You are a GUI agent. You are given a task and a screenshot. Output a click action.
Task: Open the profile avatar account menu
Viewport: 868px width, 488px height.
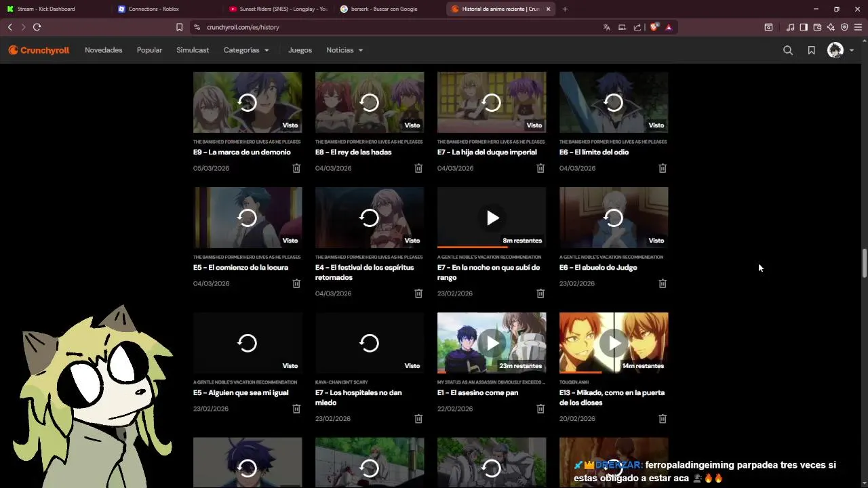click(840, 50)
